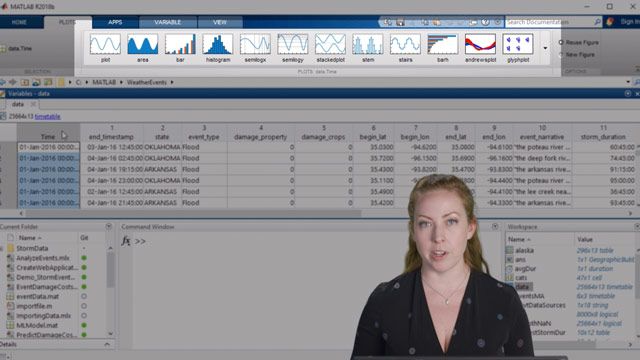Switch to the HOME tab
Viewport: 640px width, 360px height.
[19, 22]
